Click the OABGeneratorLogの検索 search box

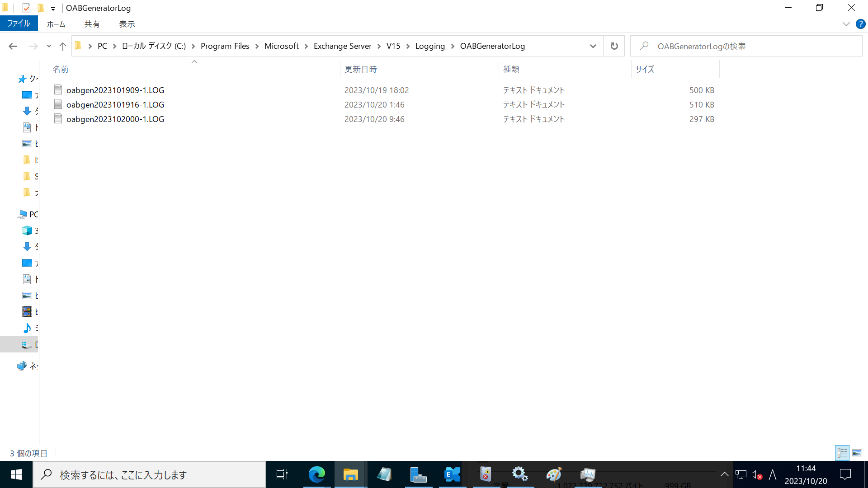746,46
